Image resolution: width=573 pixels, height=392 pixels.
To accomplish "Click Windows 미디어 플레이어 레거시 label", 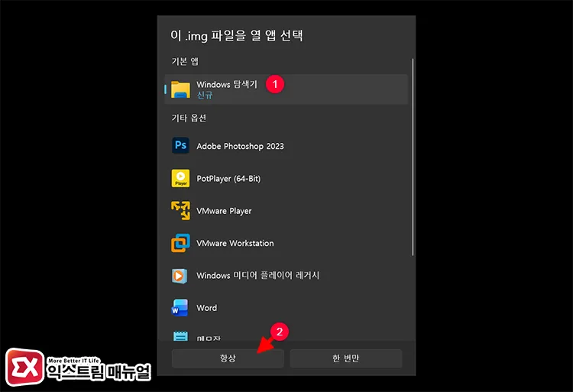I will (x=258, y=275).
